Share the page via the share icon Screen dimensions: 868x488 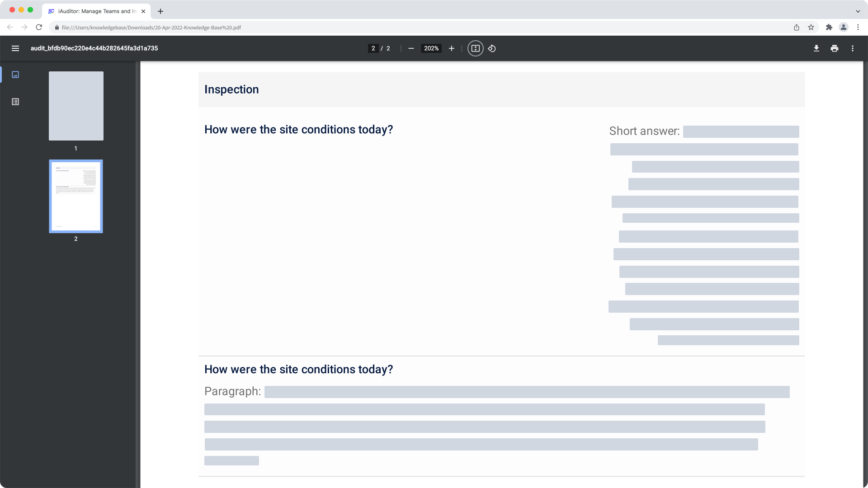pos(796,27)
